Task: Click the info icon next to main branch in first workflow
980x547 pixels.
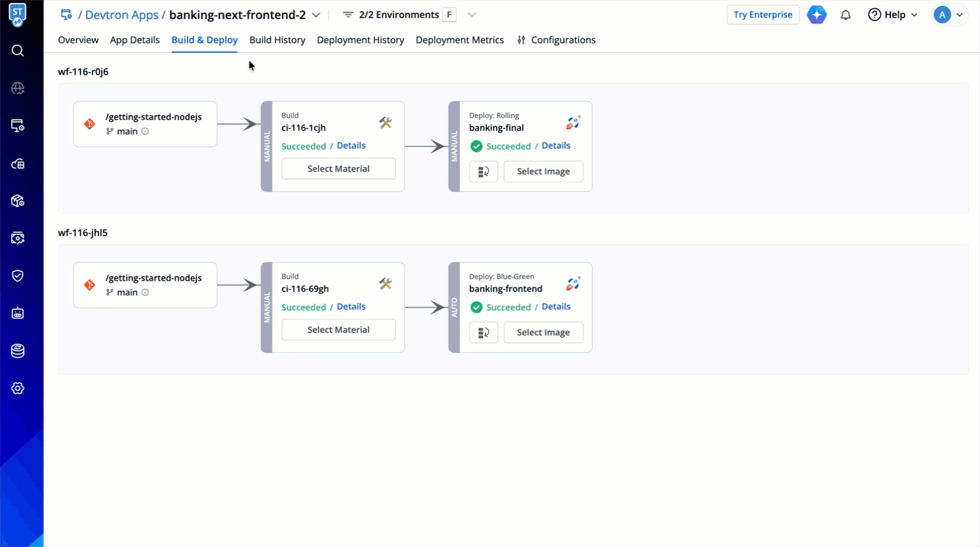Action: tap(145, 131)
